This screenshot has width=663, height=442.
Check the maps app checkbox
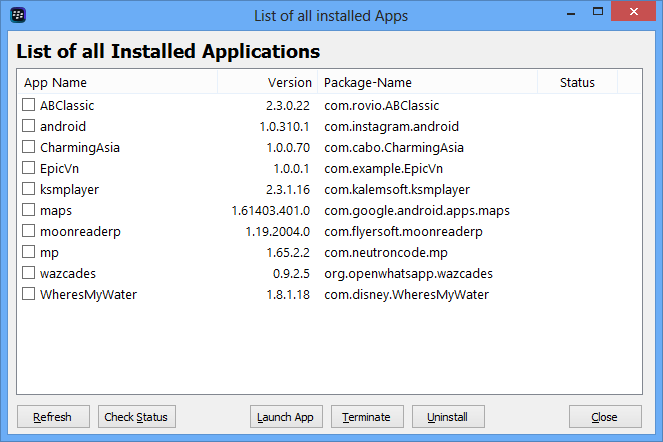28,210
